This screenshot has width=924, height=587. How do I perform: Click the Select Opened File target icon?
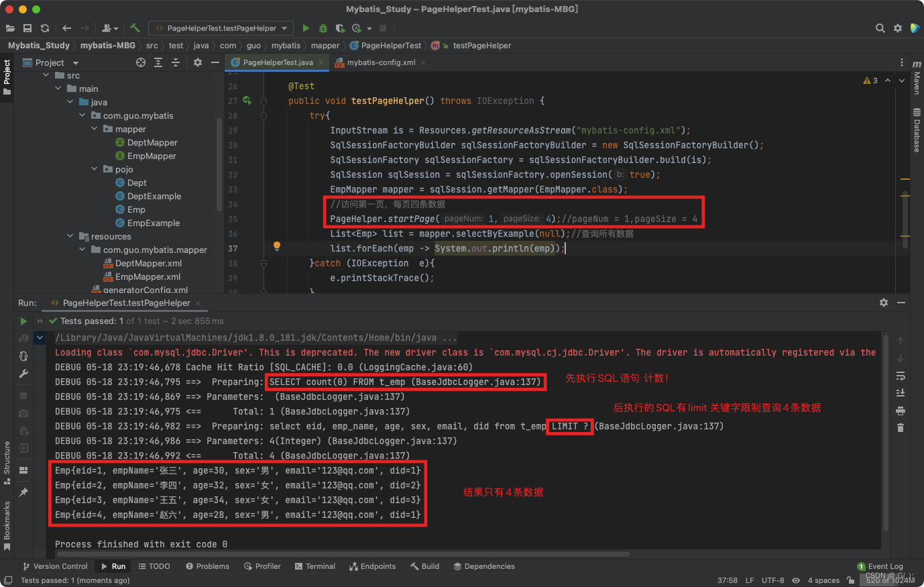141,62
